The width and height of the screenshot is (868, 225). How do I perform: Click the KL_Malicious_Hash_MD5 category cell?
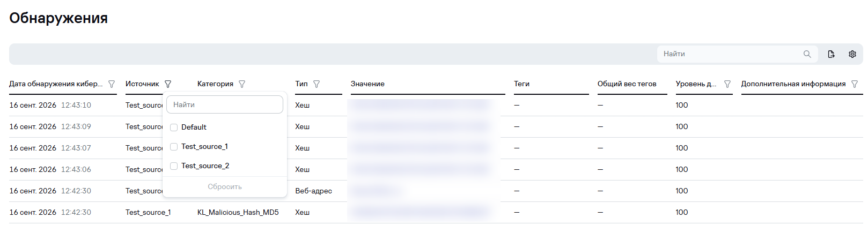[238, 213]
